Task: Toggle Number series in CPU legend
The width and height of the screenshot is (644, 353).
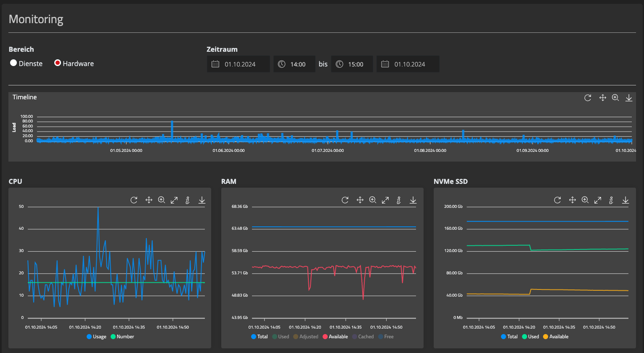Action: [x=122, y=337]
